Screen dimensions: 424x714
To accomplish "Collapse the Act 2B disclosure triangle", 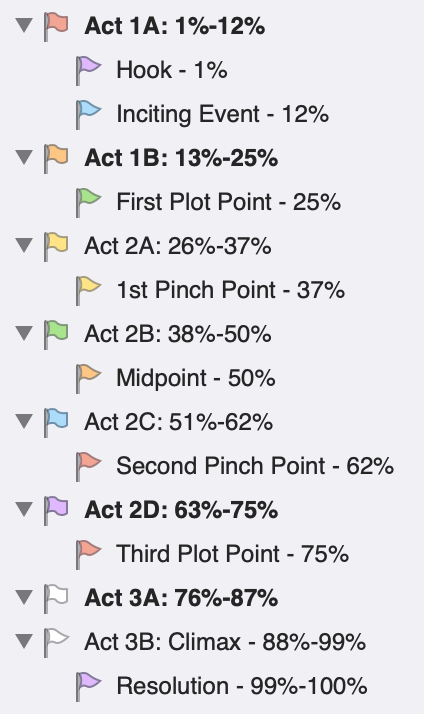I will click(x=24, y=333).
